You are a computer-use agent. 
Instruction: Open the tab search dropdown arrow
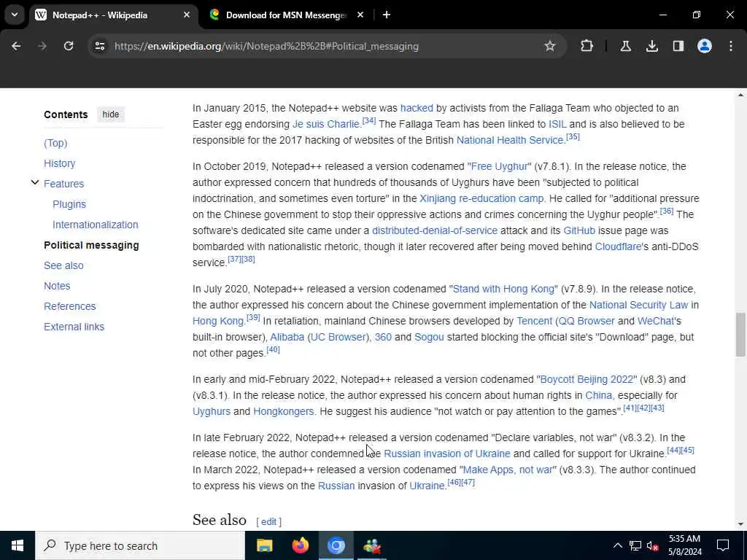[x=15, y=15]
